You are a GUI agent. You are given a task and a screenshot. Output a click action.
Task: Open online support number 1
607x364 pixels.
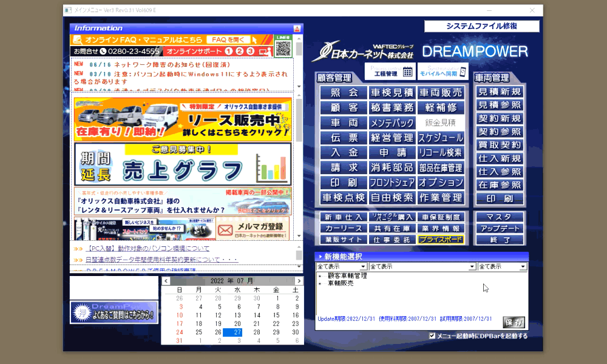pos(228,51)
